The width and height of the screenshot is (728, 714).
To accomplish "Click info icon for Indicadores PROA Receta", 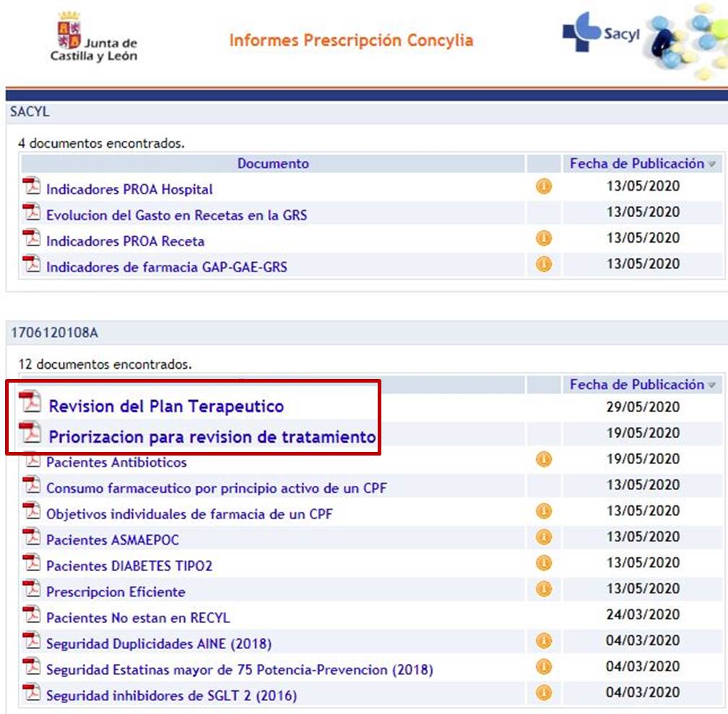I will 543,238.
